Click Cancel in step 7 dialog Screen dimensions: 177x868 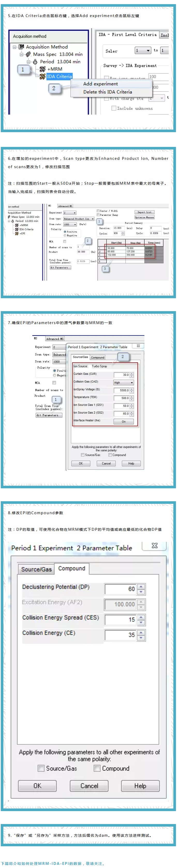coord(106,463)
